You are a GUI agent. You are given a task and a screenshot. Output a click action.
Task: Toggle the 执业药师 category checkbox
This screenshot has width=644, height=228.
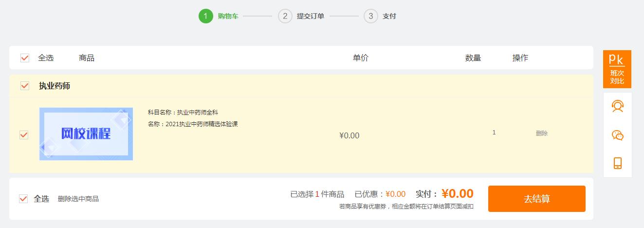click(25, 86)
